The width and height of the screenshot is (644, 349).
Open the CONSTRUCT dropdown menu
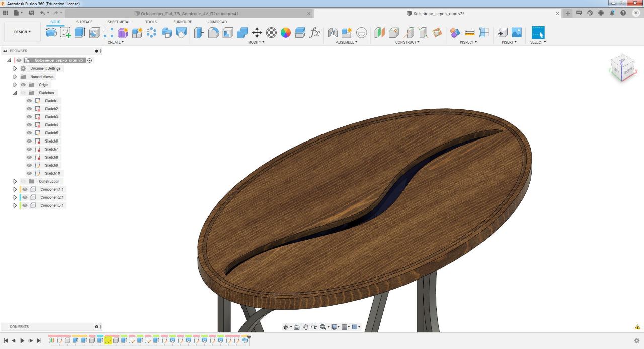click(407, 42)
